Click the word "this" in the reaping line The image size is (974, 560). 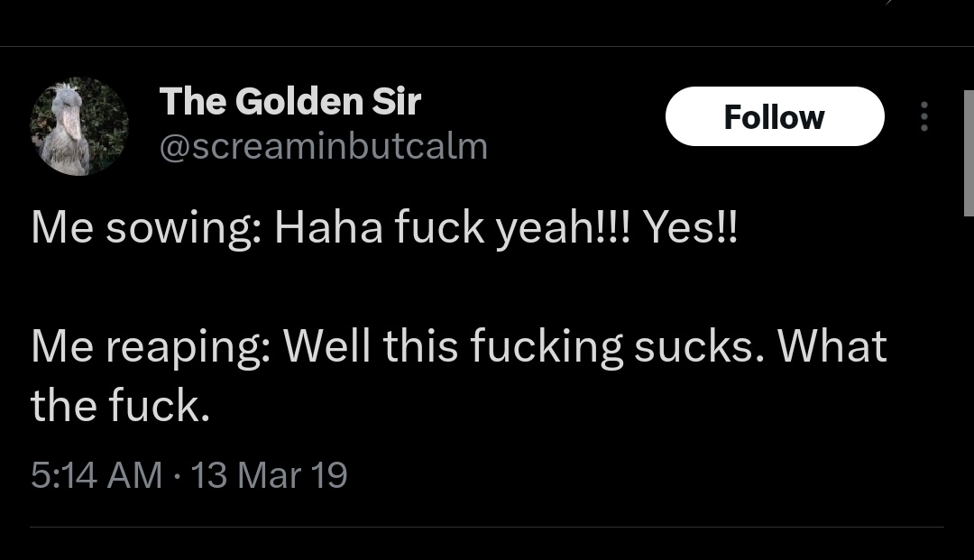click(418, 347)
